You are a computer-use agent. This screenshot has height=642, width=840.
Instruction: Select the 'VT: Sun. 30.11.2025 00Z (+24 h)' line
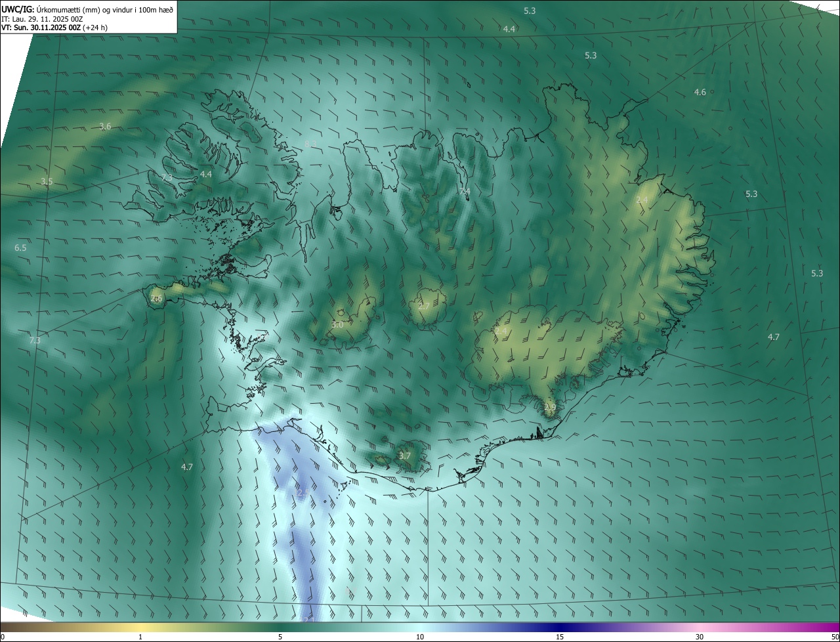(54, 28)
